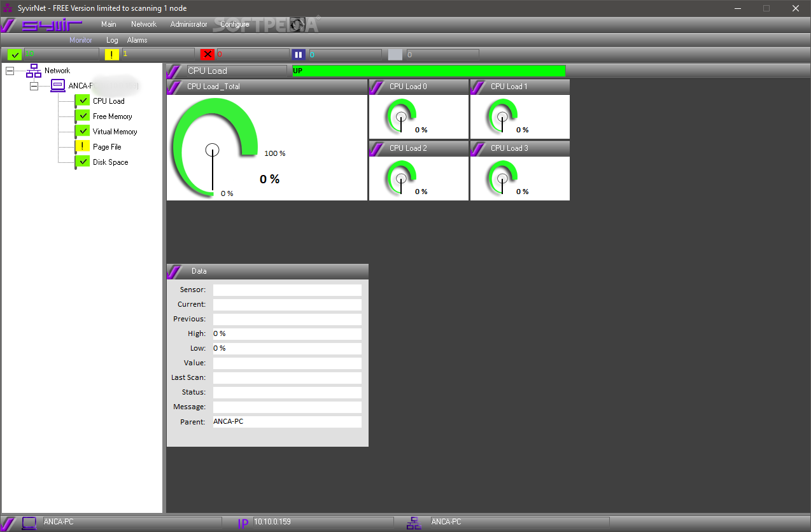This screenshot has width=811, height=532.
Task: Click the Last Scan field
Action: tap(287, 378)
